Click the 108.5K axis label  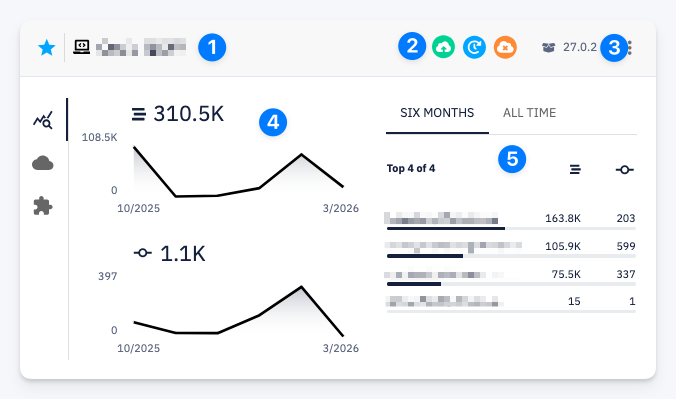click(100, 138)
